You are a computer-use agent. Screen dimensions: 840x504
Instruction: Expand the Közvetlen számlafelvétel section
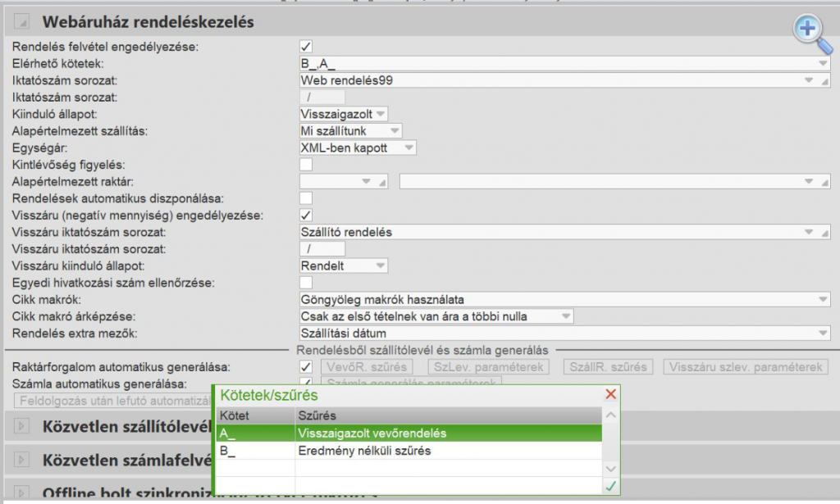pyautogui.click(x=22, y=460)
